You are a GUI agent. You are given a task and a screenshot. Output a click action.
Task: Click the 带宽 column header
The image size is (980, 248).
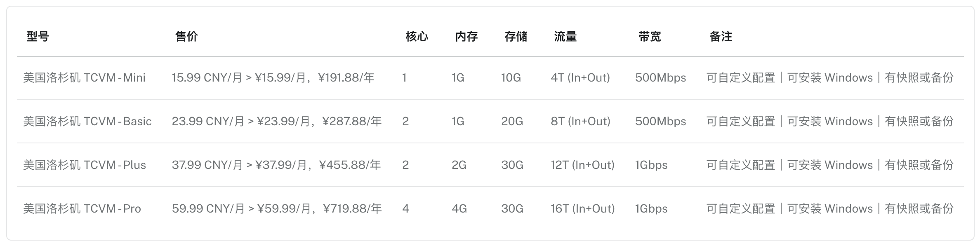[x=650, y=37]
